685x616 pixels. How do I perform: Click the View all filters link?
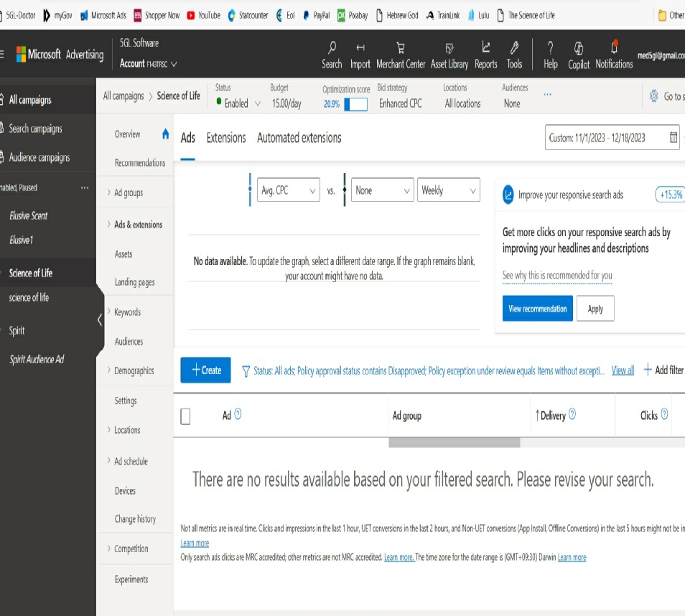pos(623,371)
